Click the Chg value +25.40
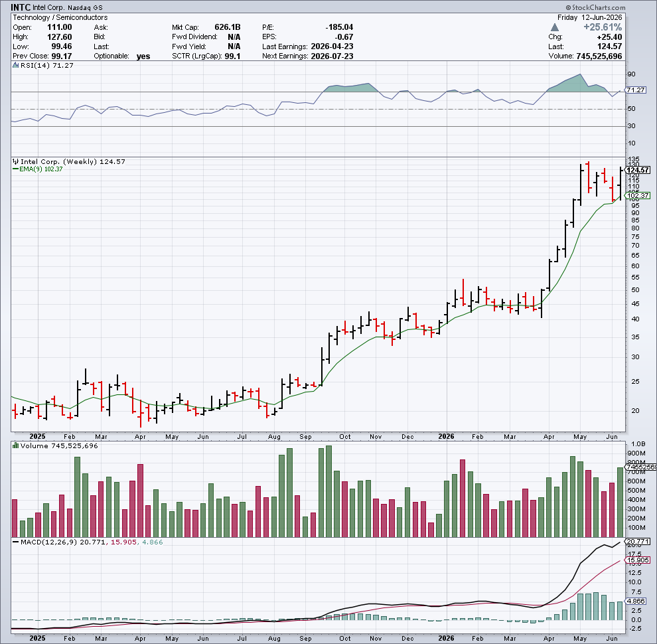 click(x=609, y=37)
